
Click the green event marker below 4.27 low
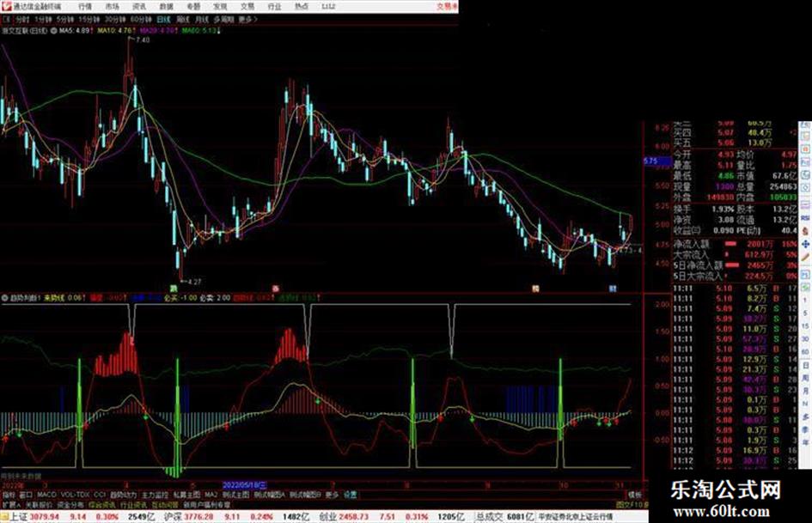point(174,288)
